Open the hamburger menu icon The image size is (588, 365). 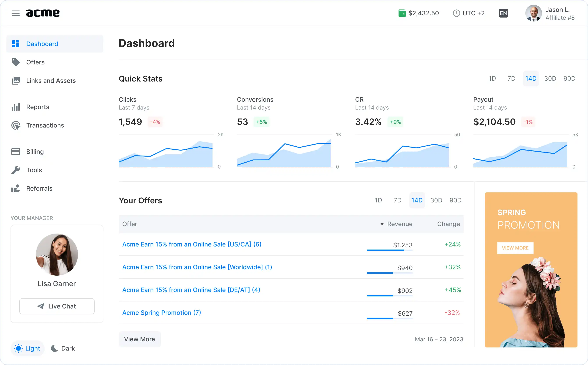[16, 13]
